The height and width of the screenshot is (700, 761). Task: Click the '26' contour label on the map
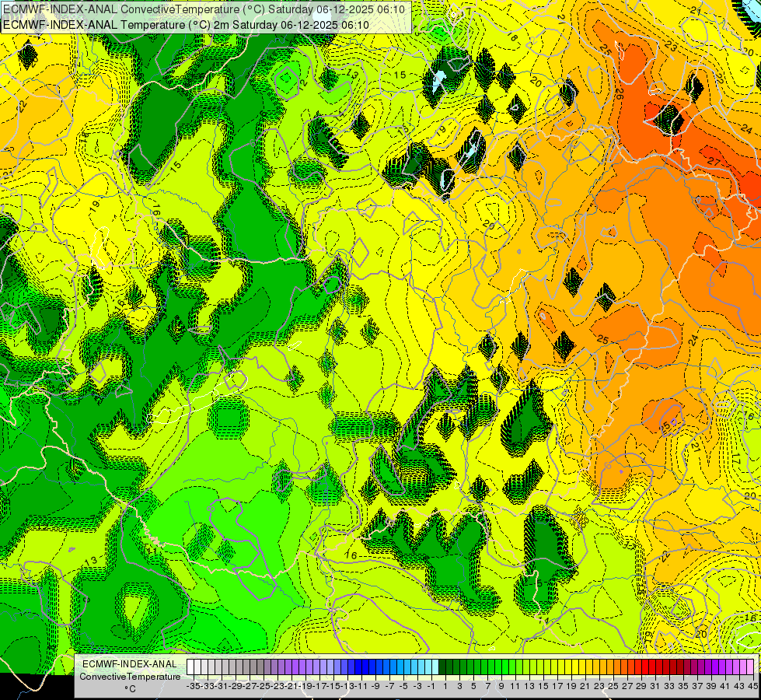pyautogui.click(x=618, y=94)
